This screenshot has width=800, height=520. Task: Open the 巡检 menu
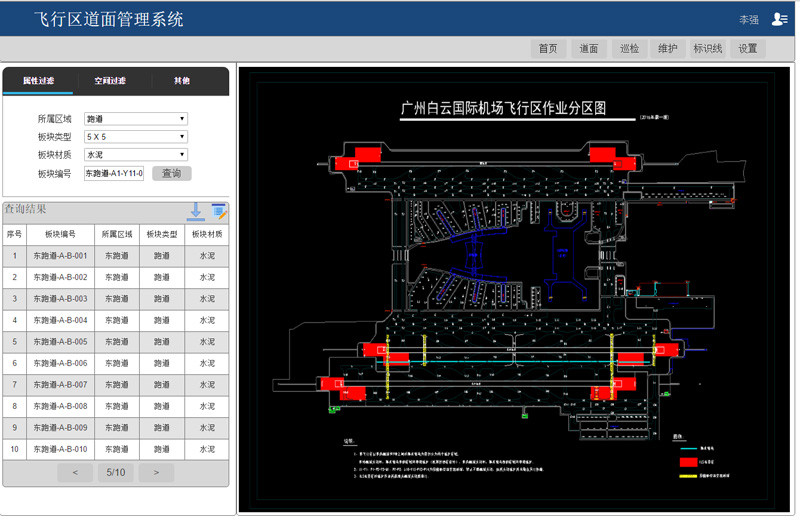(x=629, y=48)
